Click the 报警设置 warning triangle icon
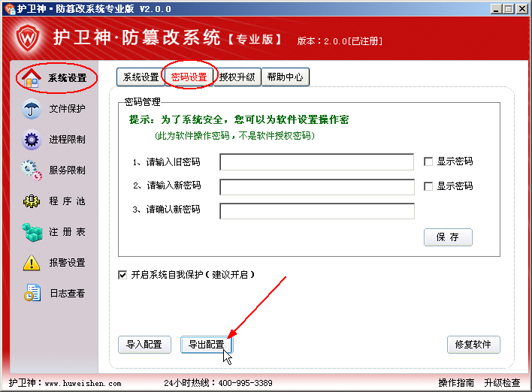 click(32, 263)
